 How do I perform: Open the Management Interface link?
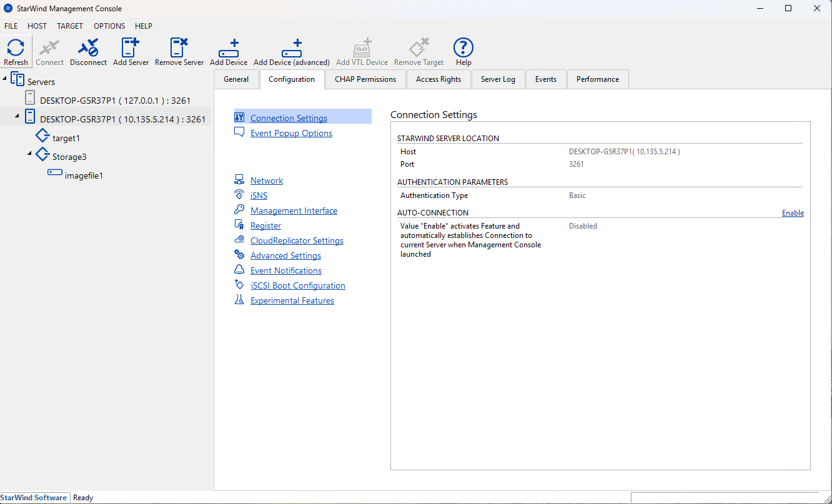[x=294, y=210]
